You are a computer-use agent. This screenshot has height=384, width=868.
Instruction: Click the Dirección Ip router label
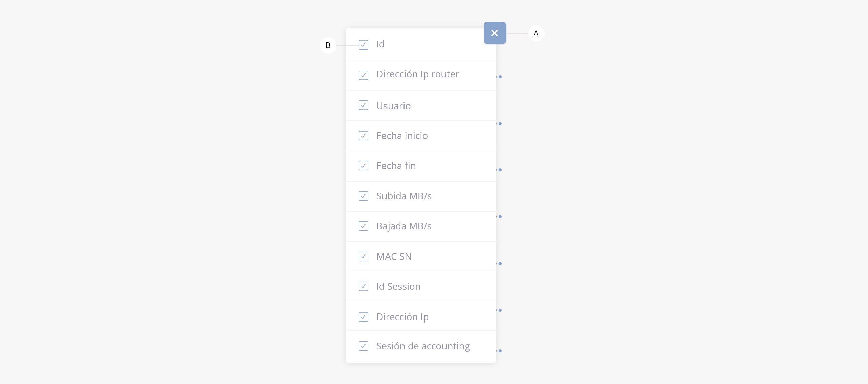pos(417,74)
